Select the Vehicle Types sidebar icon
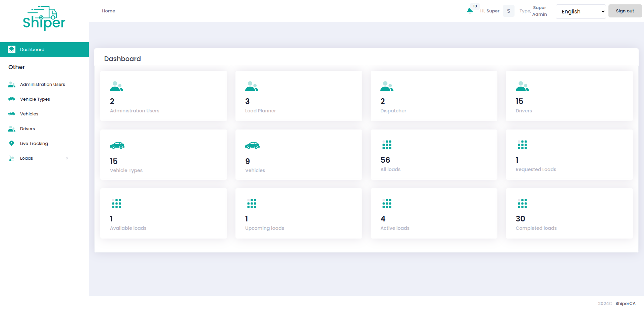644x311 pixels. tap(11, 99)
